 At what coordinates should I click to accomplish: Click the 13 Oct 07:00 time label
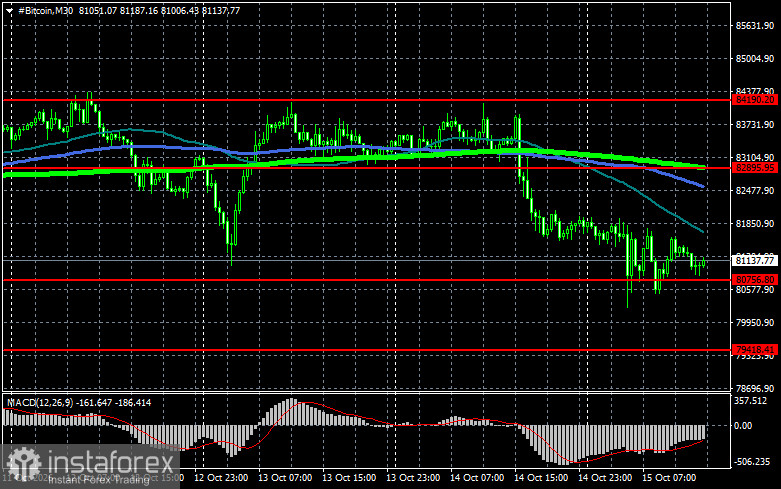point(285,478)
